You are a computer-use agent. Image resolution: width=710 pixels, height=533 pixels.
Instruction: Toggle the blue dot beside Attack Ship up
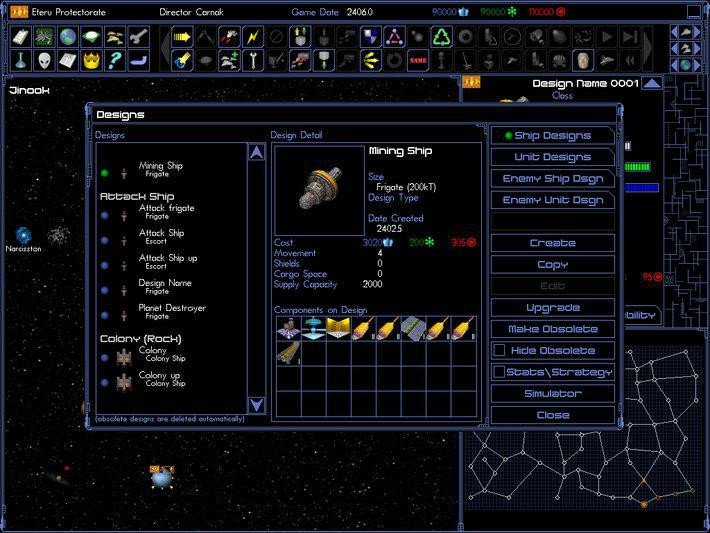[x=105, y=265]
